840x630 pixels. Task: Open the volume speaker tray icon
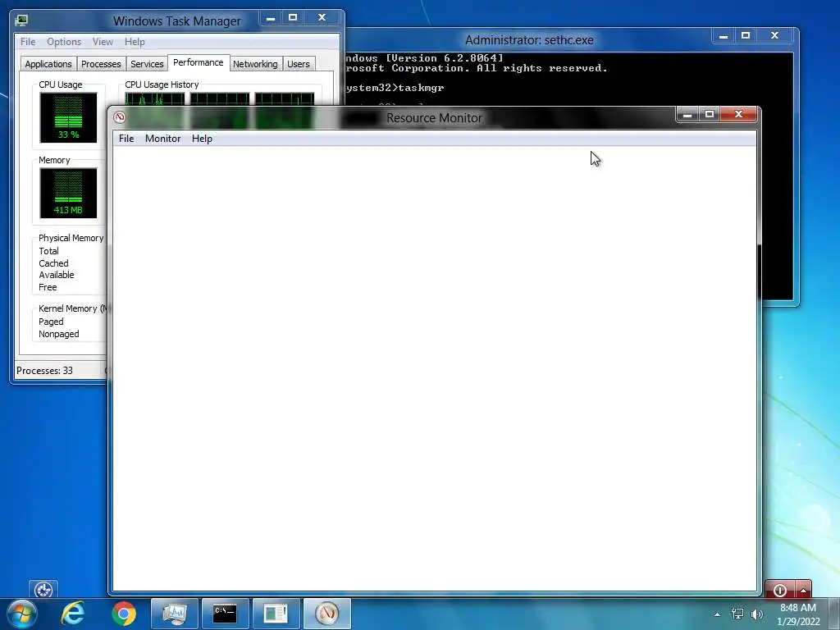tap(757, 614)
